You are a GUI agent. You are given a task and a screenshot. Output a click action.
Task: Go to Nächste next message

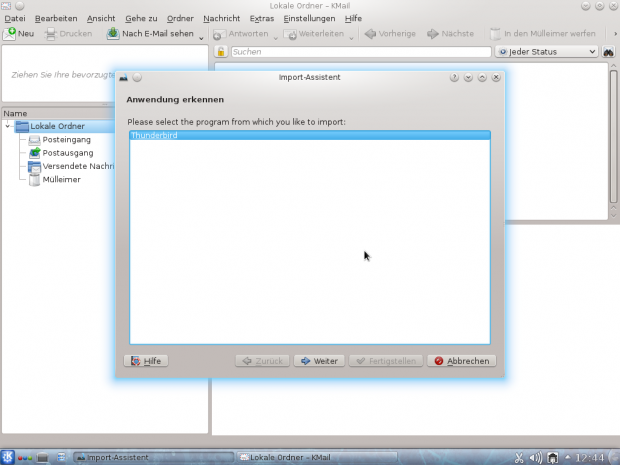tap(450, 34)
